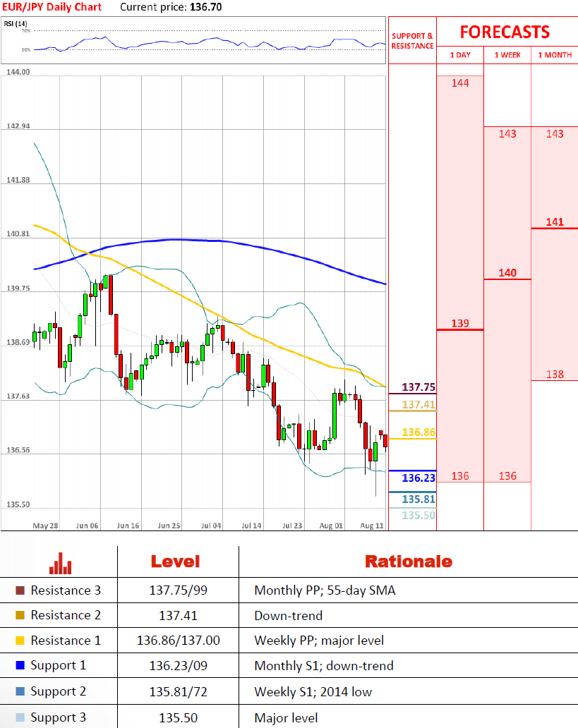Click the Down-trend rationale for Resistance 2
578x728 pixels.
pyautogui.click(x=289, y=616)
